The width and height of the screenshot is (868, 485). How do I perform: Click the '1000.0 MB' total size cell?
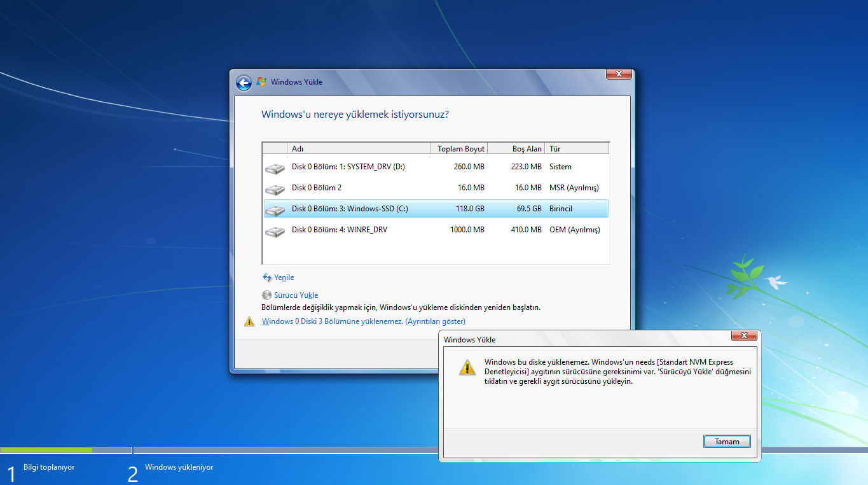[467, 230]
